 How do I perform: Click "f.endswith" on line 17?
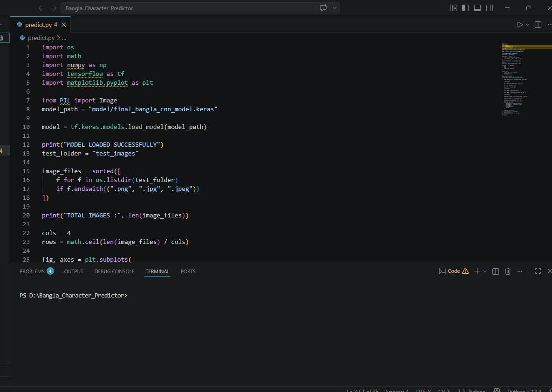coord(85,189)
